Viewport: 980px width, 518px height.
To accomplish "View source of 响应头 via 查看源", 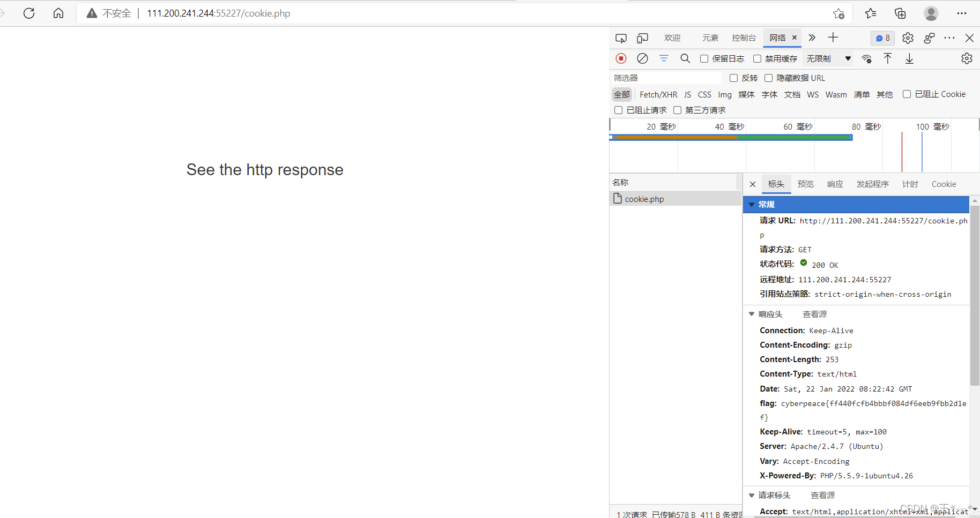I will 814,314.
